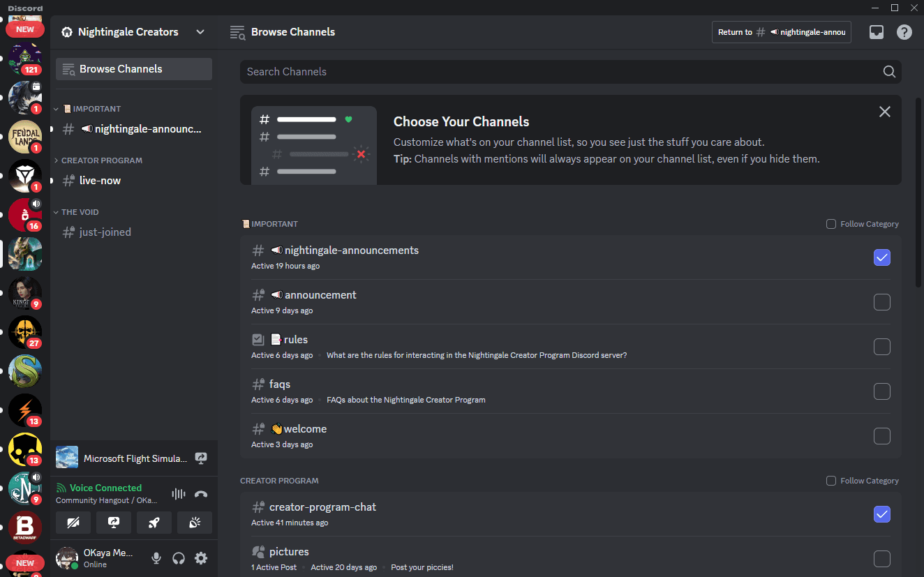Expand the CREATOR PROGRAM category in sidebar
924x577 pixels.
(x=98, y=160)
